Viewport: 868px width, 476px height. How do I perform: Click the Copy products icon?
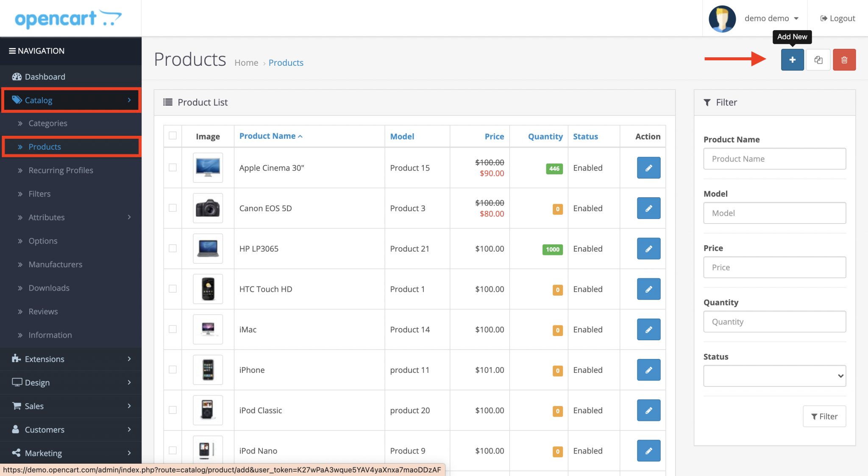(818, 59)
